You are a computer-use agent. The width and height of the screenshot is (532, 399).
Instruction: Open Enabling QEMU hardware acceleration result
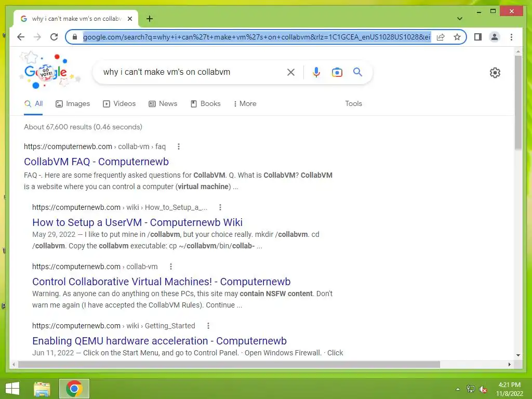tap(159, 341)
